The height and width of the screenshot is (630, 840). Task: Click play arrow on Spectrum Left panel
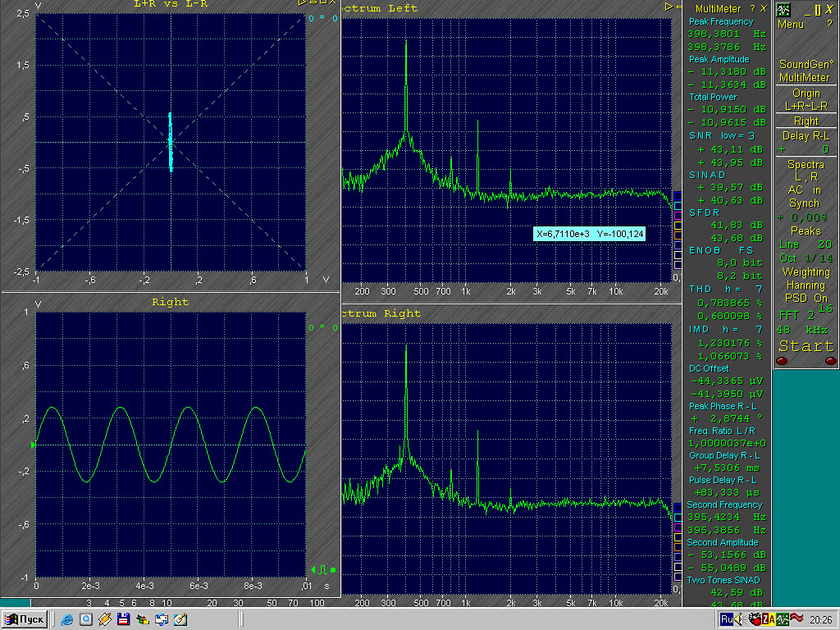(668, 7)
